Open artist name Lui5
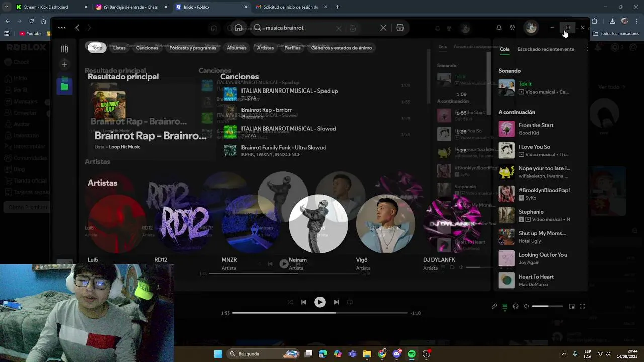The image size is (644, 362). tap(93, 260)
